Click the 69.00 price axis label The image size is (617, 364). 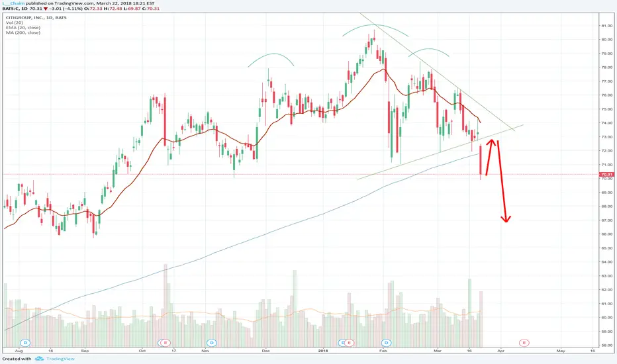pyautogui.click(x=606, y=193)
